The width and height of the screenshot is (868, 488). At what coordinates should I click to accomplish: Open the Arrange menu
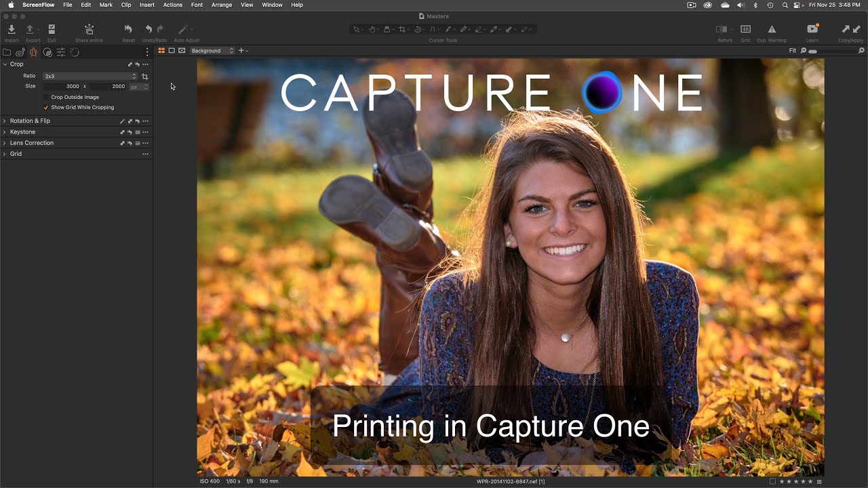pos(222,5)
